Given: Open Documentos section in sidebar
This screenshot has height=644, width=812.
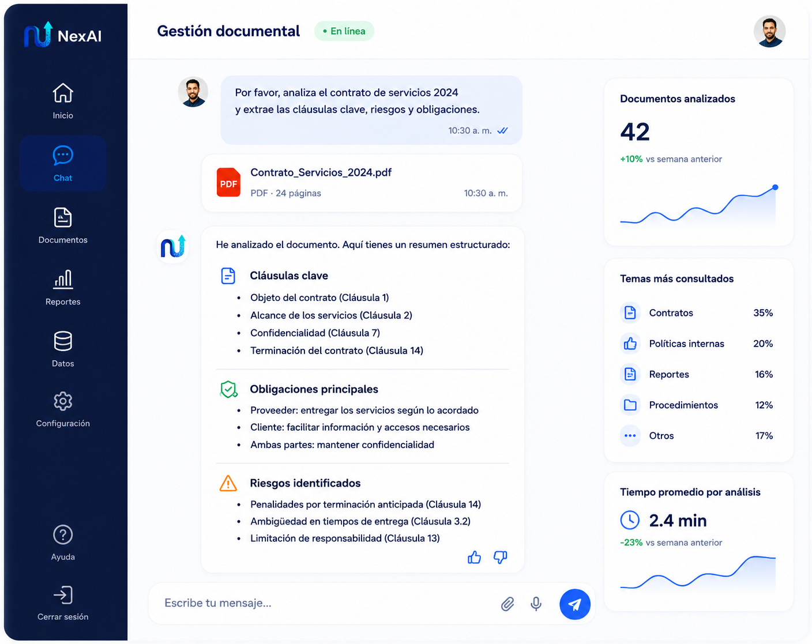Looking at the screenshot, I should tap(63, 225).
